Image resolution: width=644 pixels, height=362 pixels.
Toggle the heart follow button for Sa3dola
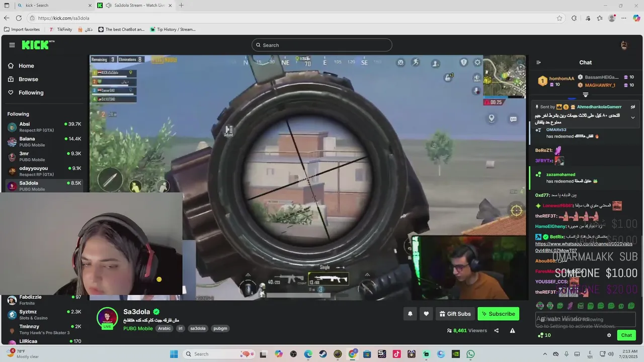pyautogui.click(x=426, y=314)
